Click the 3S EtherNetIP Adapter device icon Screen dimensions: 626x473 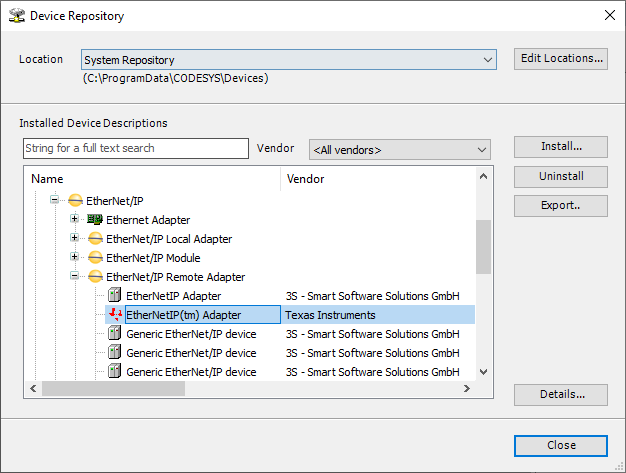pos(114,296)
